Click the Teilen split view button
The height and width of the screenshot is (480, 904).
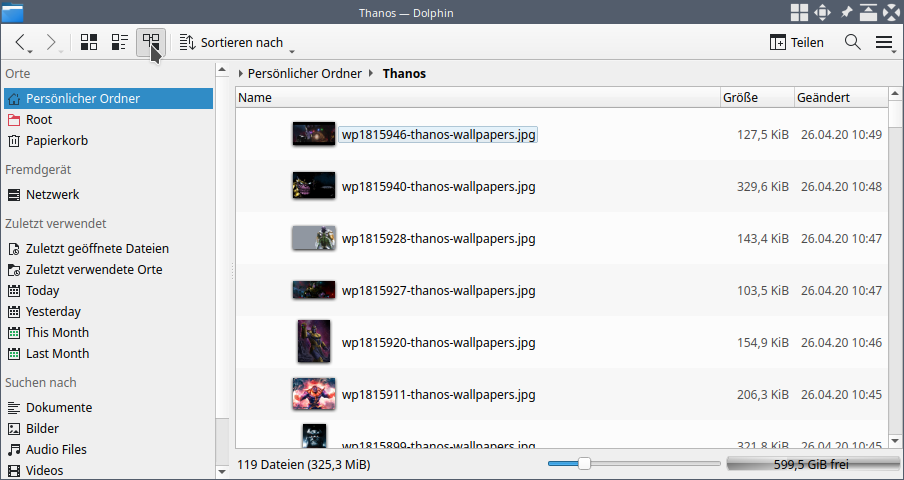(x=797, y=43)
